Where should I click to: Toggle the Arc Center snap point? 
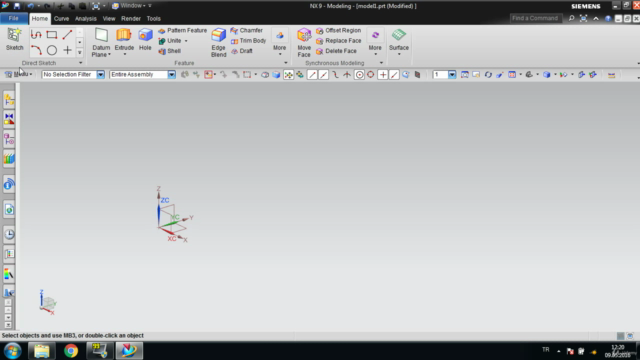[x=359, y=75]
